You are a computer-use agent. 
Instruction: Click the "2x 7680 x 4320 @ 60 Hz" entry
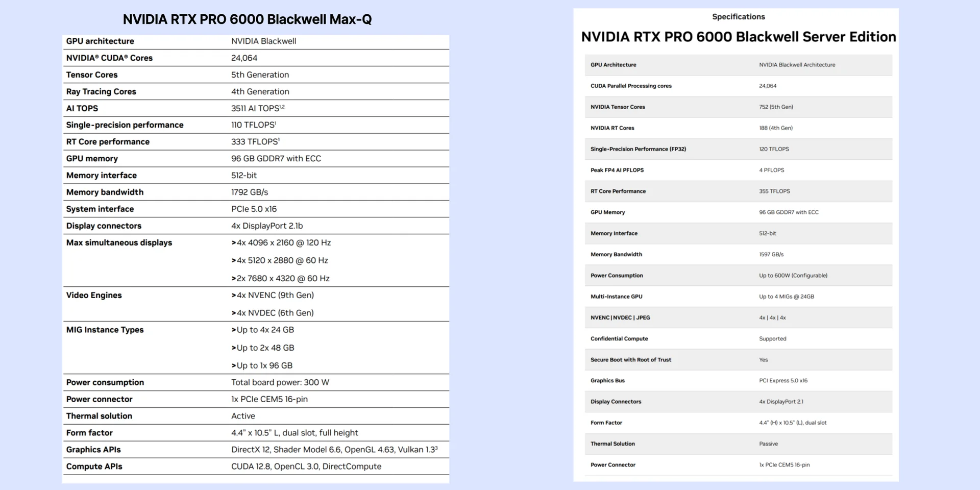[283, 278]
